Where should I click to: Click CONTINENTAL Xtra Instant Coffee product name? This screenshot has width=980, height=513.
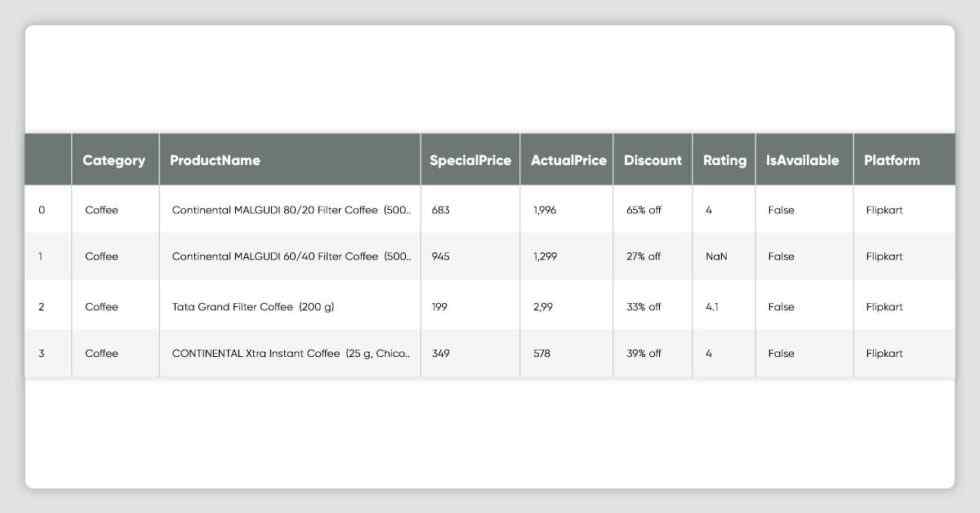pyautogui.click(x=291, y=353)
